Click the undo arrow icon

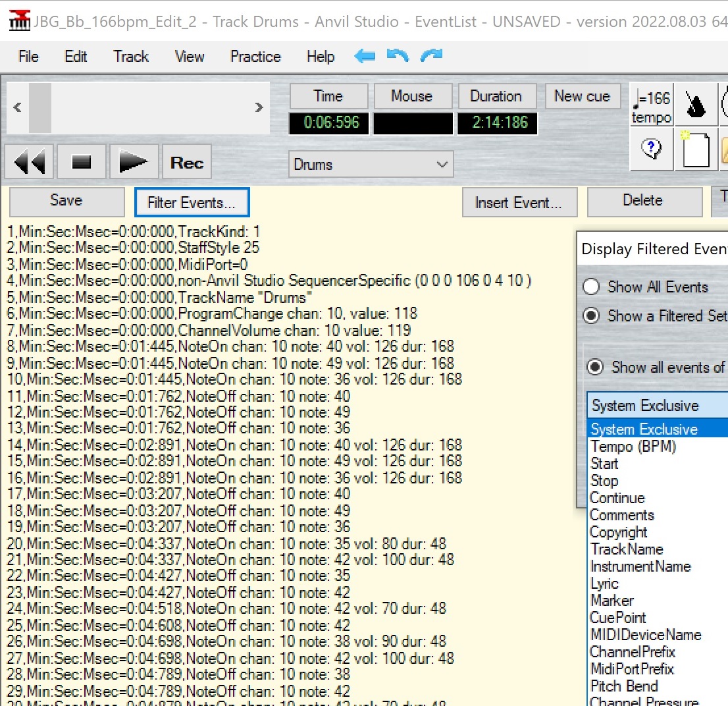[398, 57]
